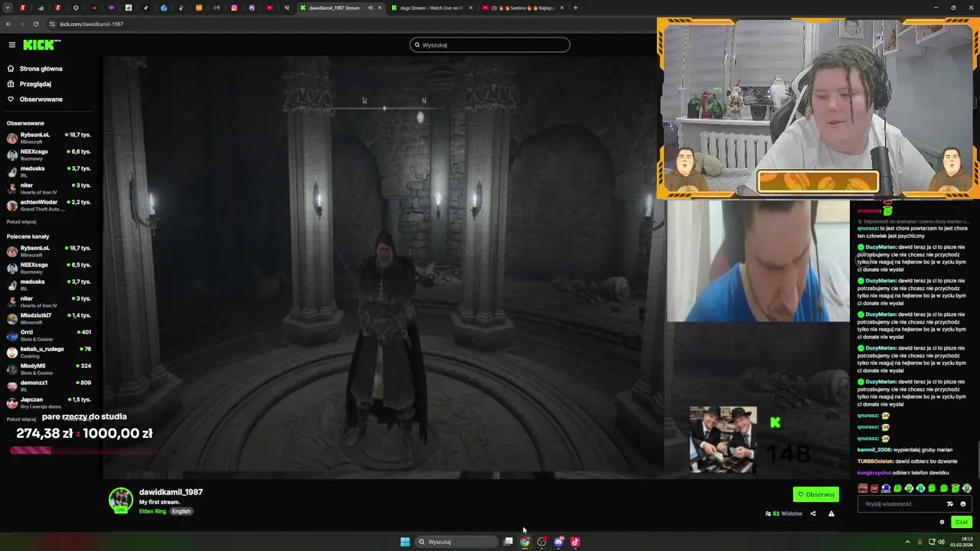Open a new browser tab
This screenshot has width=980, height=551.
pos(576,8)
